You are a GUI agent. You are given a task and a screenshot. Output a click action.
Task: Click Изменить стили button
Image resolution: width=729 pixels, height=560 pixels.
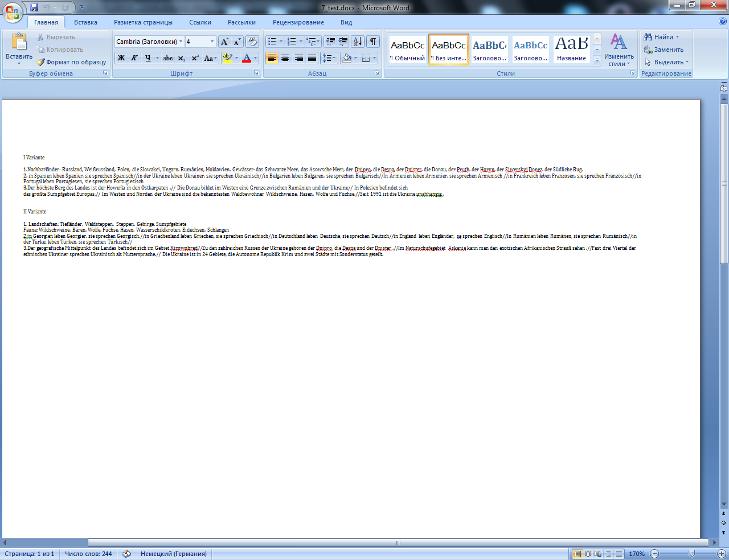coord(619,50)
